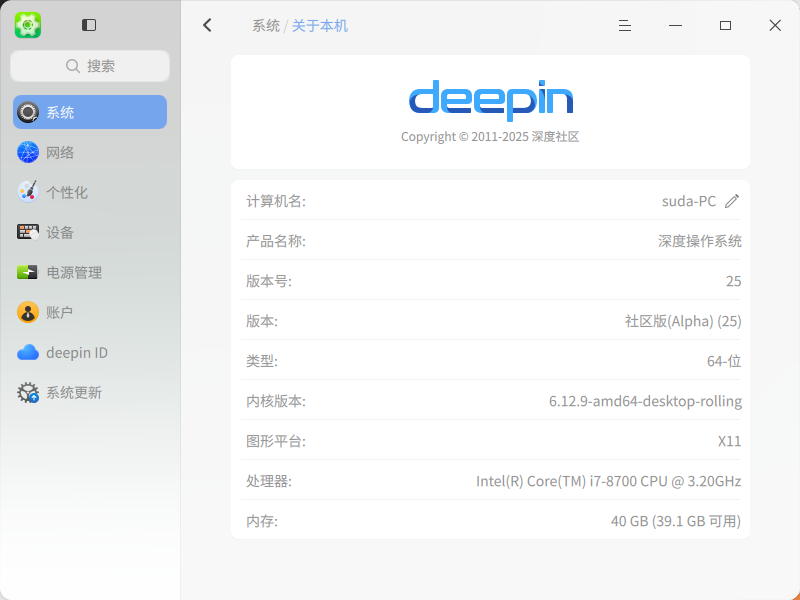Select the deepin ID sidebar entry
The height and width of the screenshot is (600, 800).
pyautogui.click(x=90, y=353)
